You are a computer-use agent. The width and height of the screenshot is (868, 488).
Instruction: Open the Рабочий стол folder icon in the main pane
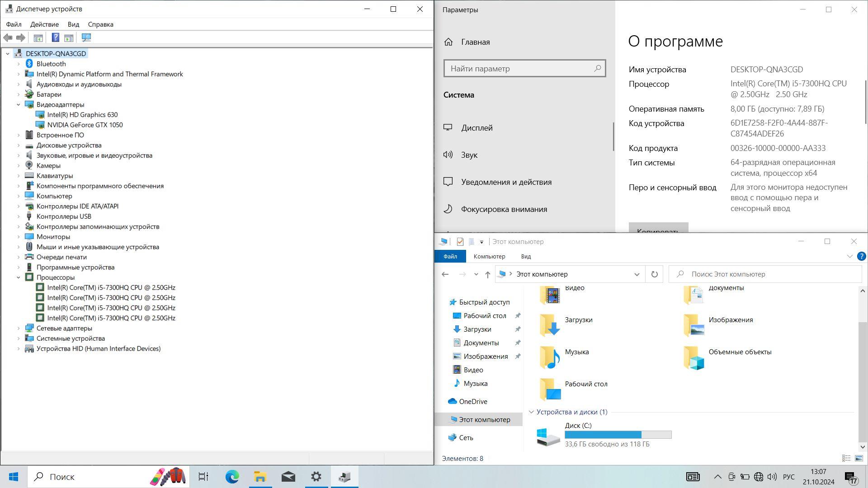pyautogui.click(x=550, y=389)
